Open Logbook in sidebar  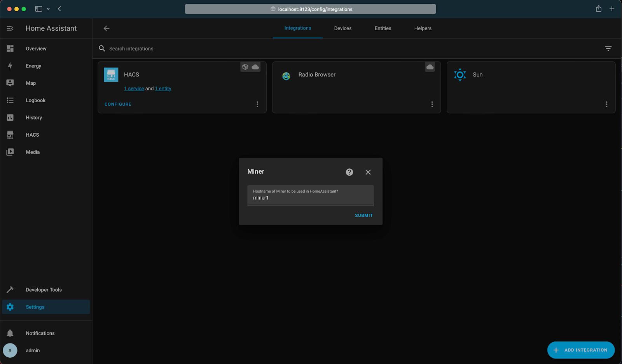(x=46, y=100)
